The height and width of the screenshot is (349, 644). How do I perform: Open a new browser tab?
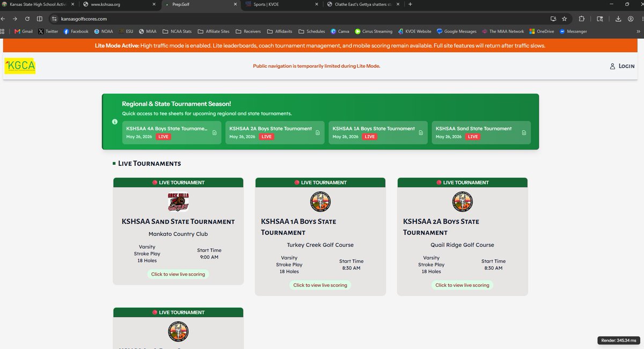click(411, 4)
